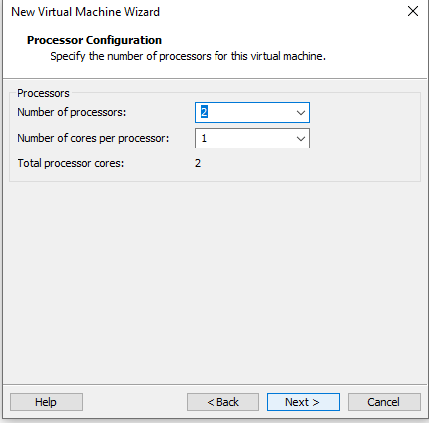Open the cores per processor dropdown arrow
Screen dimensions: 429x423
[301, 139]
